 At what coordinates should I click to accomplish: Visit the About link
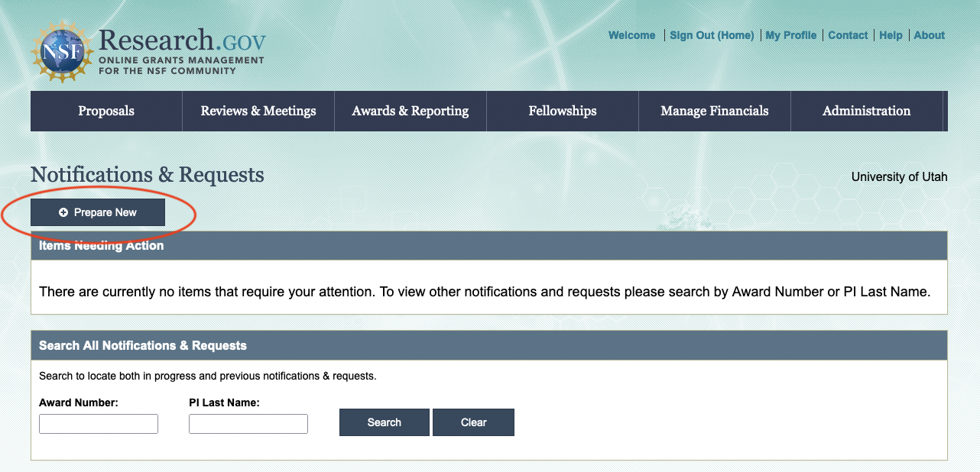pos(930,35)
